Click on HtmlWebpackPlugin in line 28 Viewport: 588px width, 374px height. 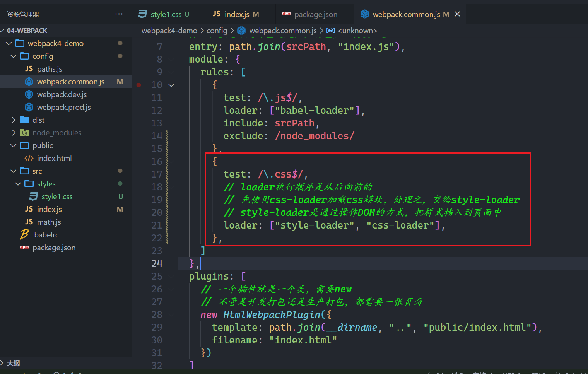[272, 314]
